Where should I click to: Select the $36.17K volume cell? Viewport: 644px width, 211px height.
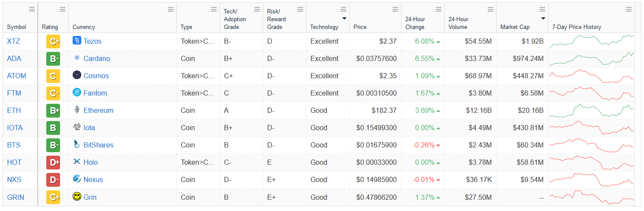click(470, 179)
